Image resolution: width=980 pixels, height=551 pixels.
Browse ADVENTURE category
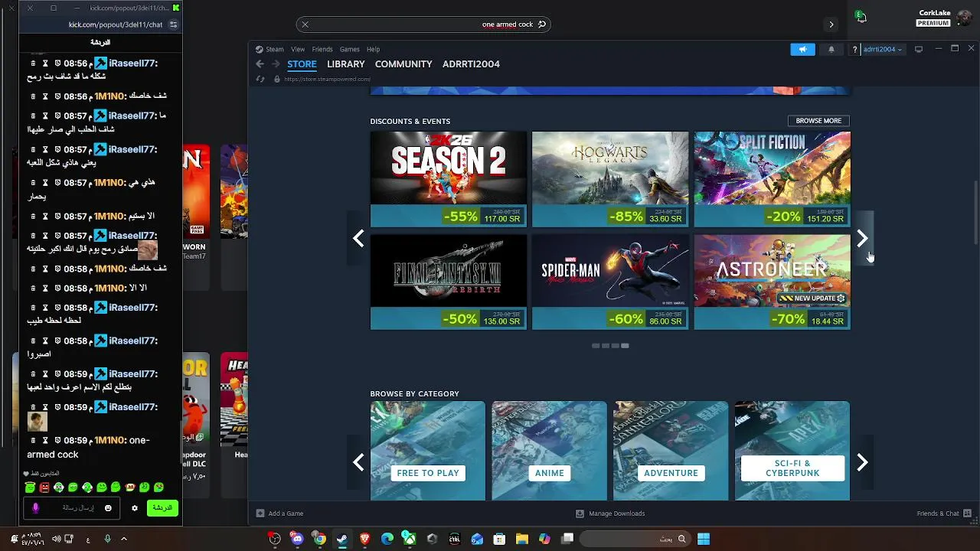click(x=671, y=451)
